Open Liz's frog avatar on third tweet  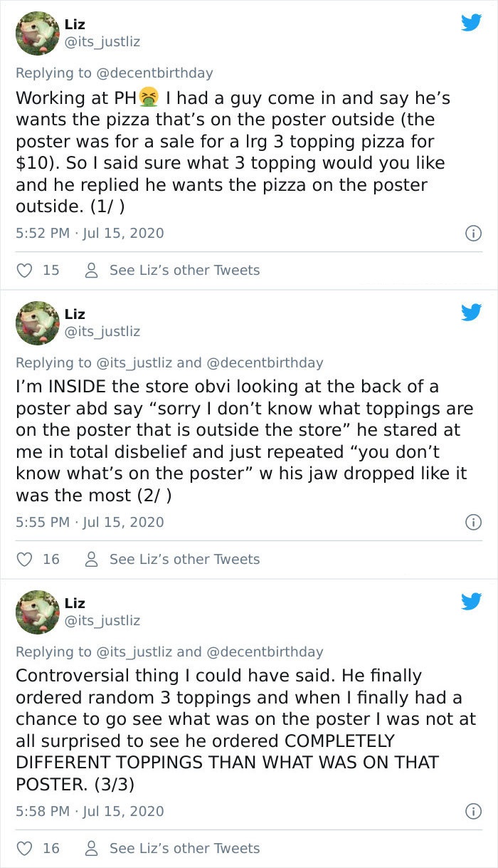tap(37, 611)
